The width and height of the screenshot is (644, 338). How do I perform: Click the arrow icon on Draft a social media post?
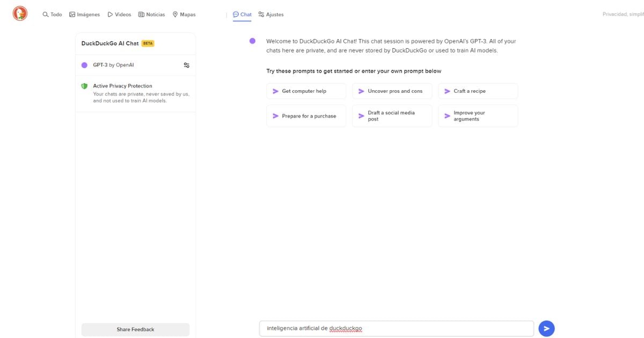click(361, 116)
